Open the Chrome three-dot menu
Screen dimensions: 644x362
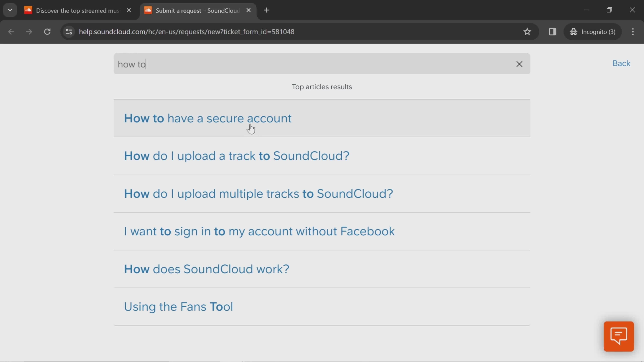click(633, 32)
